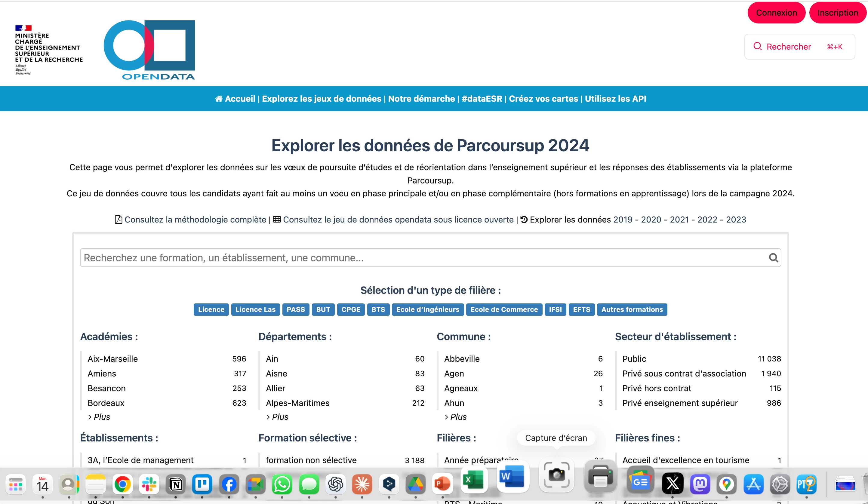This screenshot has width=868, height=504.
Task: Open 'Explorez les jeux de données' menu
Action: (x=322, y=99)
